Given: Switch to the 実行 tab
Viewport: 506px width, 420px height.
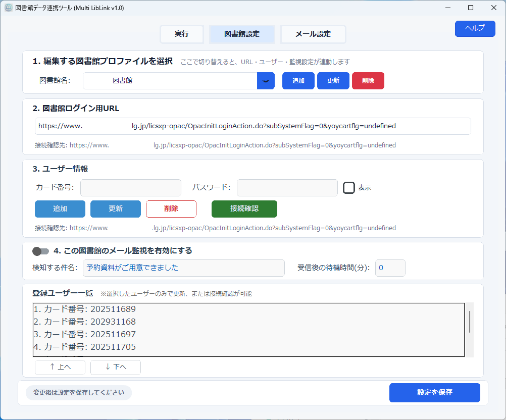Looking at the screenshot, I should pyautogui.click(x=182, y=34).
